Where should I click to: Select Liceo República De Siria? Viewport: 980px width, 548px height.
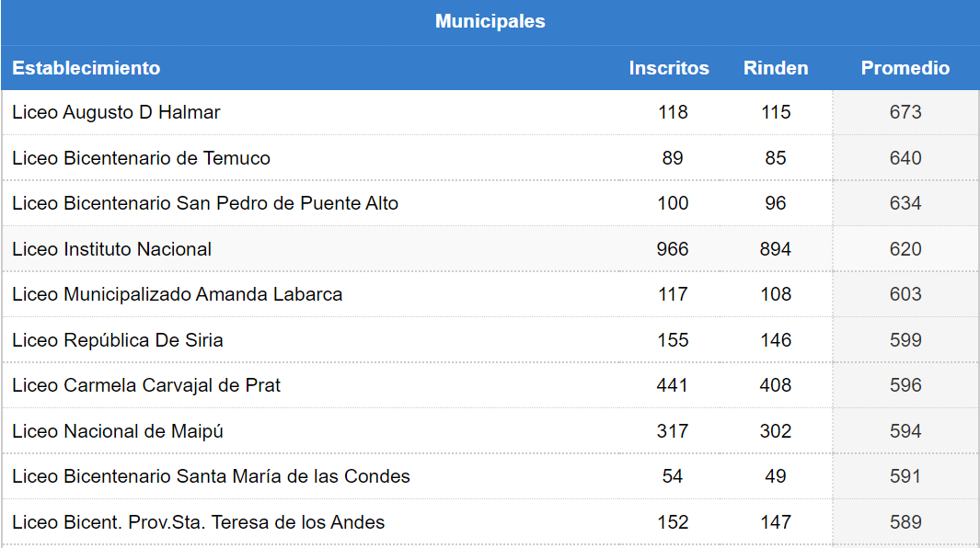[x=118, y=340]
